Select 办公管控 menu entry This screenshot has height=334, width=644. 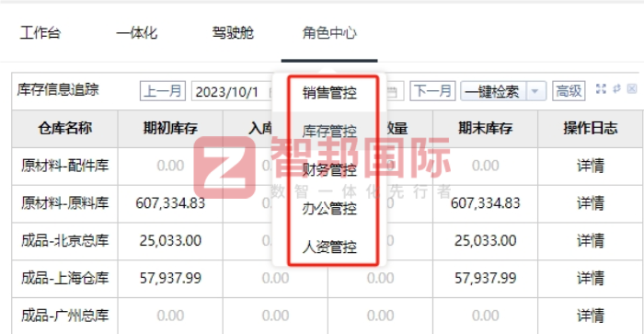pyautogui.click(x=329, y=208)
